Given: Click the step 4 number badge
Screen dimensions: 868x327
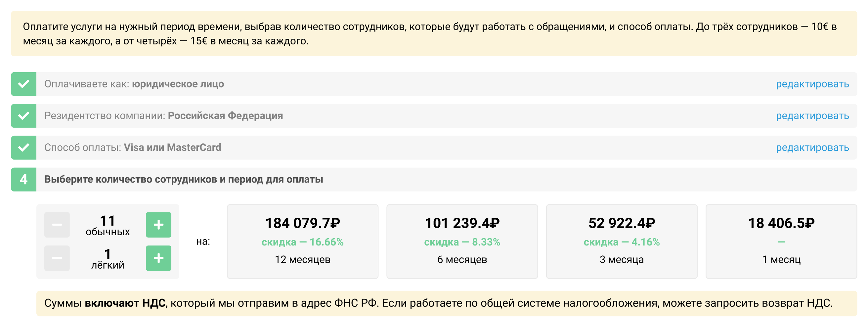Looking at the screenshot, I should pyautogui.click(x=23, y=180).
